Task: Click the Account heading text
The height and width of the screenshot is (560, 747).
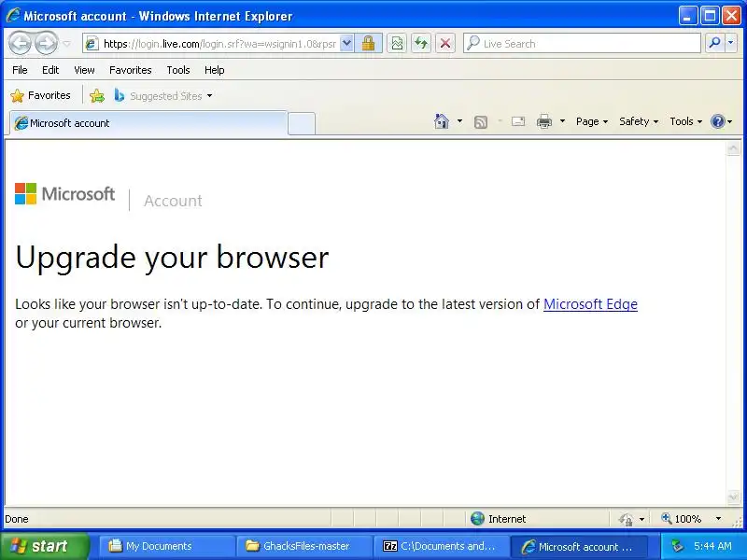Action: tap(173, 201)
